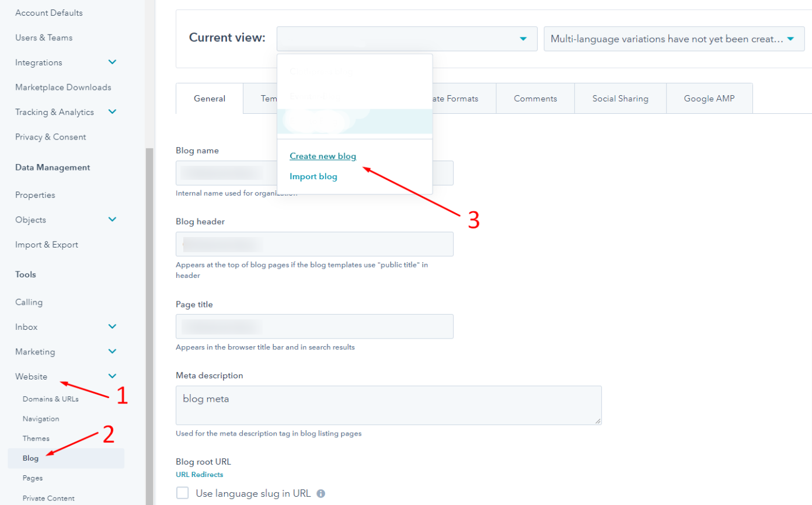Enable Use language slug in URL checkbox
Image resolution: width=812 pixels, height=505 pixels.
point(183,493)
